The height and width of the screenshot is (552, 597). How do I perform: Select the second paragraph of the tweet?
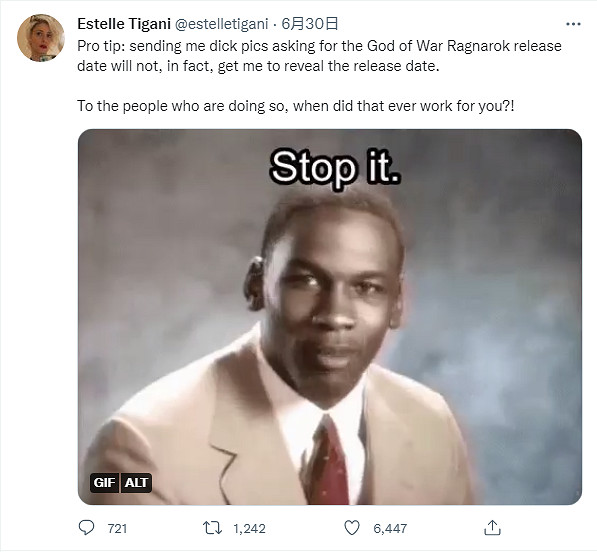(296, 106)
